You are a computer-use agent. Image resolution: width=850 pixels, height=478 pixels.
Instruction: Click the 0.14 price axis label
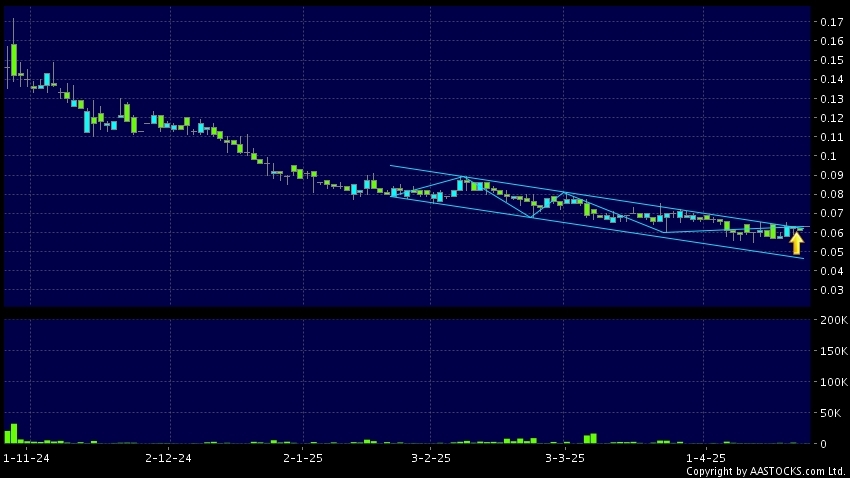pyautogui.click(x=832, y=80)
